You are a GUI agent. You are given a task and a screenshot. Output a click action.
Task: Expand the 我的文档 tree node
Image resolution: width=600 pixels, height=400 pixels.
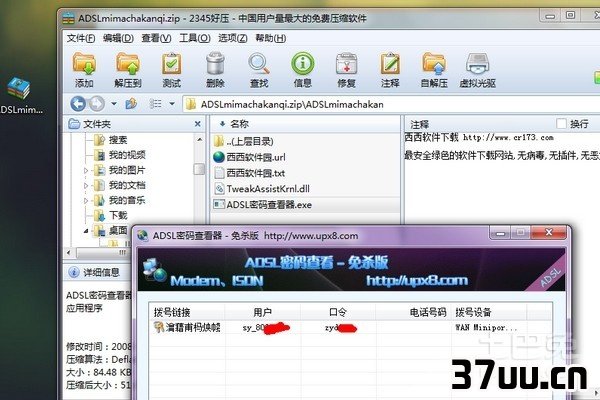point(86,186)
